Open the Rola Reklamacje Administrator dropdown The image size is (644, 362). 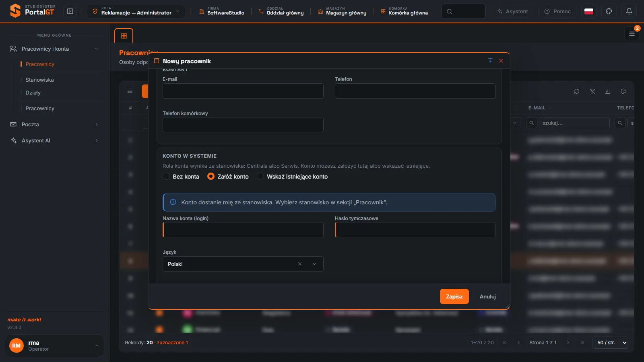pos(136,11)
